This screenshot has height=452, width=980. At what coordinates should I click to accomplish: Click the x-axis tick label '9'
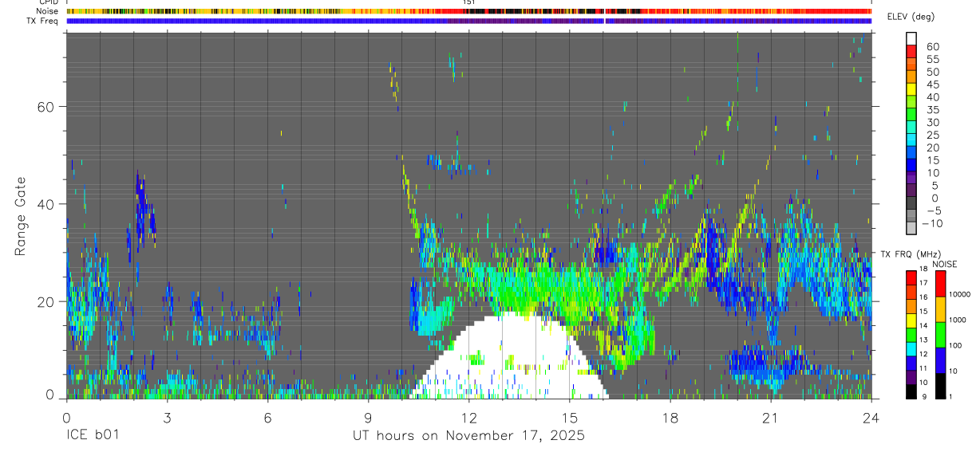(368, 418)
